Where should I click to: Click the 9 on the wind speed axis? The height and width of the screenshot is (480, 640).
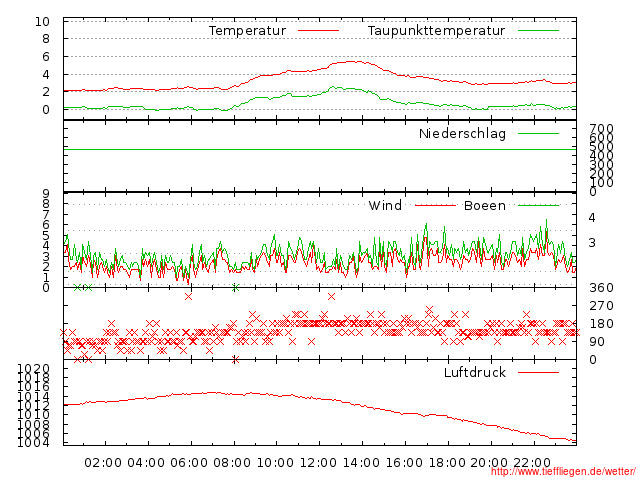[46, 193]
